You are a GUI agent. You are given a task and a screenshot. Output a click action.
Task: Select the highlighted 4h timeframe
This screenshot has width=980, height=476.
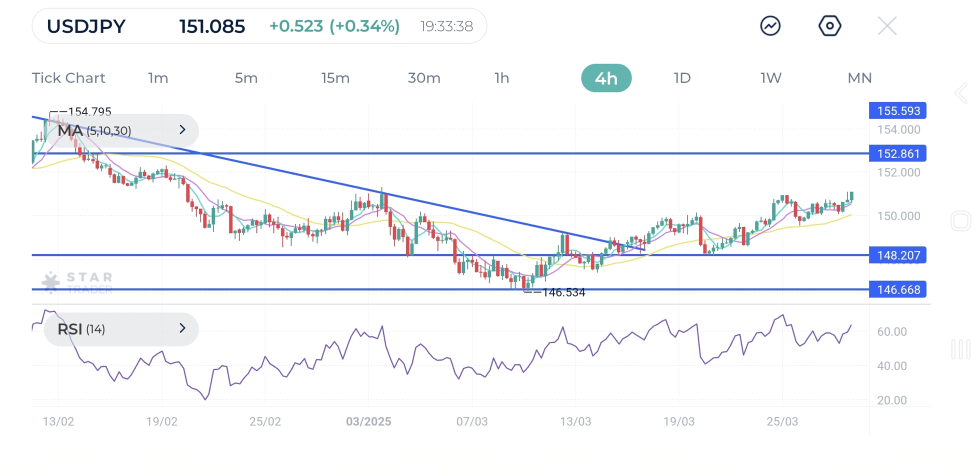[606, 78]
